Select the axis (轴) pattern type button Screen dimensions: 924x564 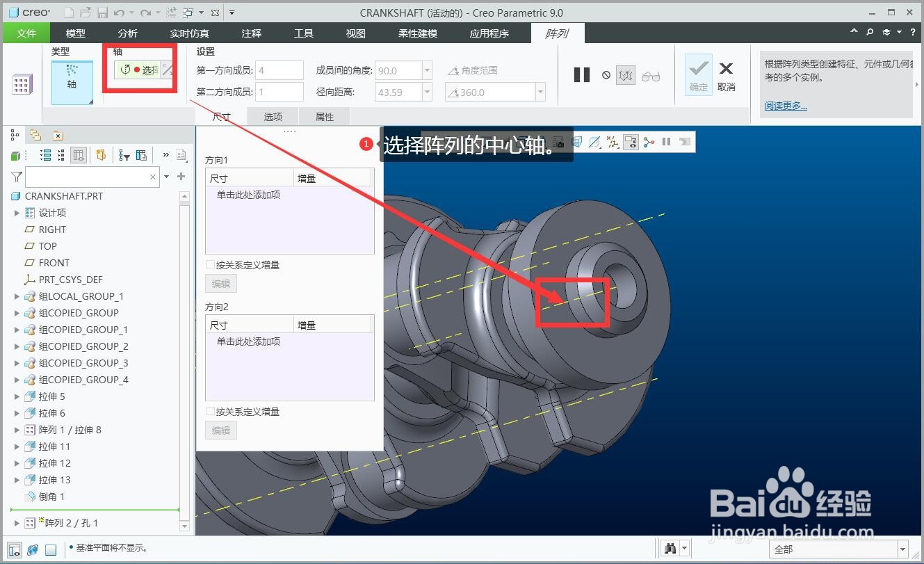click(72, 83)
